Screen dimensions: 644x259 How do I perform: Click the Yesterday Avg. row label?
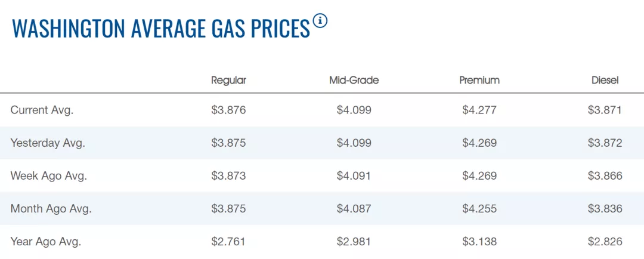point(48,143)
